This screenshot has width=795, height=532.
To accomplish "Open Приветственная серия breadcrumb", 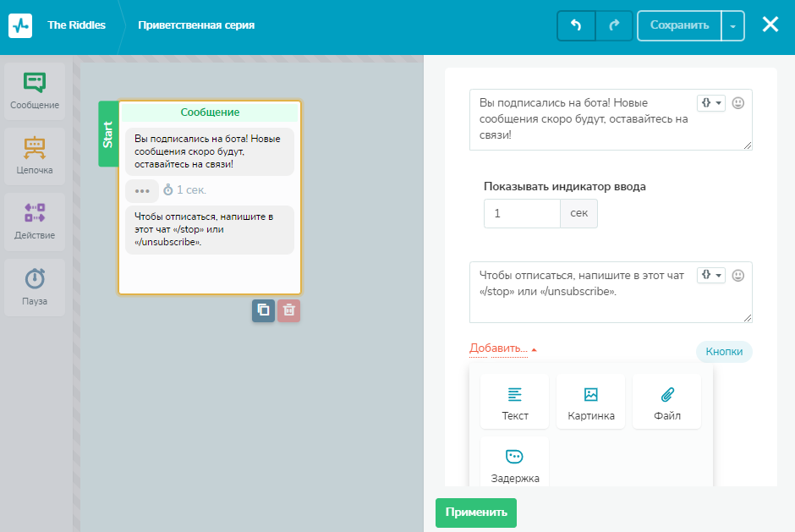I will [x=196, y=25].
